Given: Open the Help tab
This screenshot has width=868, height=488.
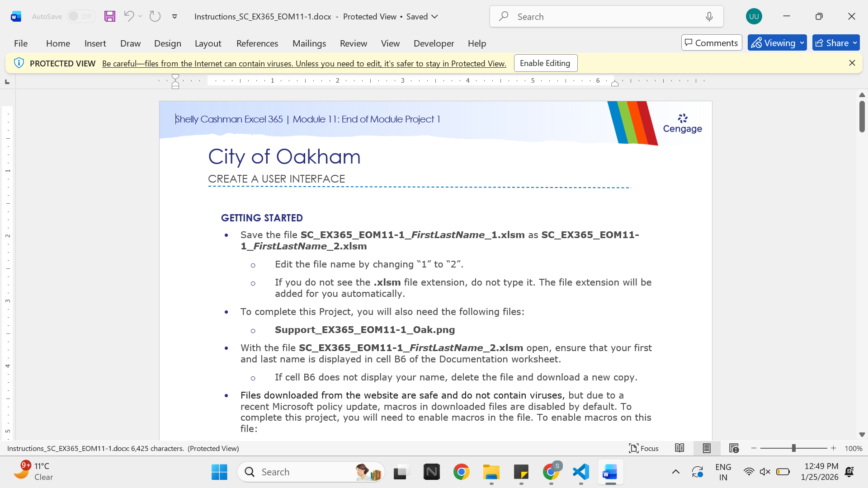Looking at the screenshot, I should (x=477, y=43).
